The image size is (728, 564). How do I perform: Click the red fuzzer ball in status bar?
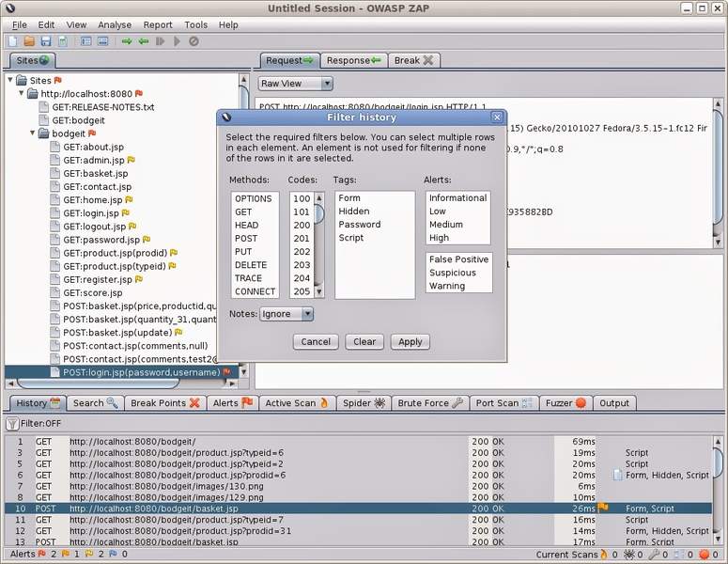click(705, 554)
